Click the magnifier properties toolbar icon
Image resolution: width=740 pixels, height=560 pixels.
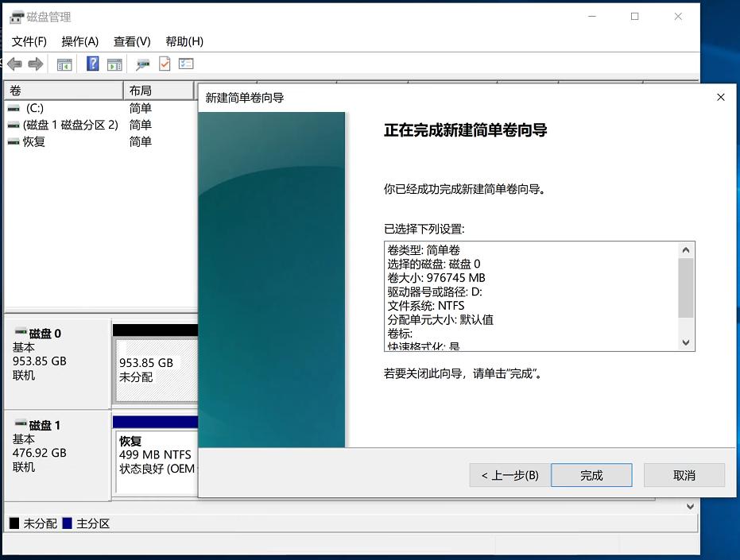pyautogui.click(x=142, y=64)
